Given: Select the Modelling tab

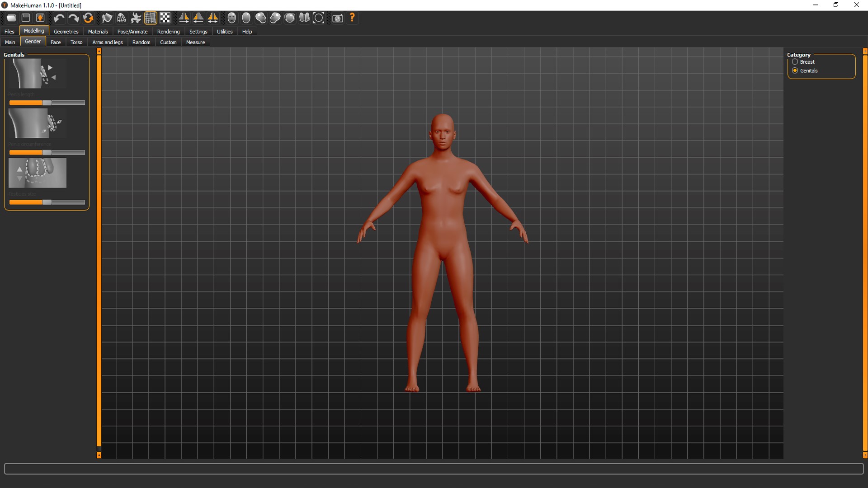Looking at the screenshot, I should coord(34,31).
